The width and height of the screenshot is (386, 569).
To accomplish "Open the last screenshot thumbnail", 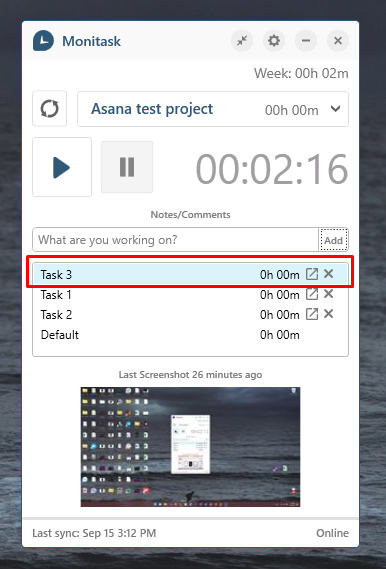I will (x=190, y=447).
